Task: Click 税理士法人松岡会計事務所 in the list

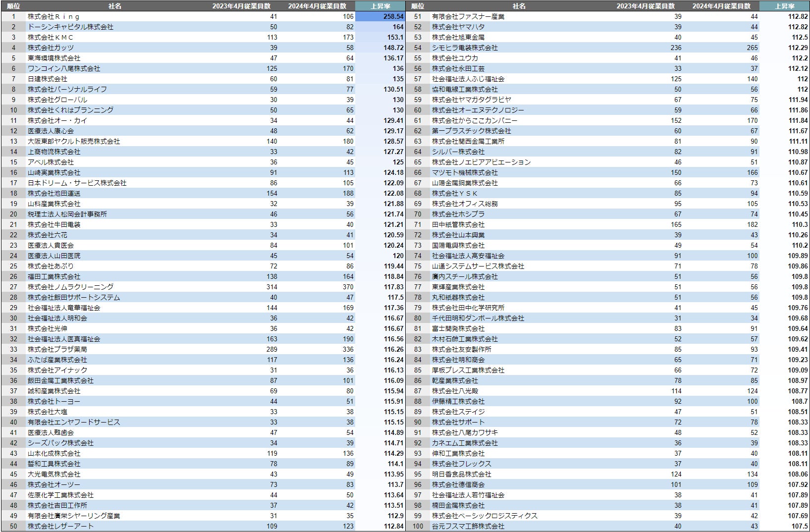Action: 67,214
